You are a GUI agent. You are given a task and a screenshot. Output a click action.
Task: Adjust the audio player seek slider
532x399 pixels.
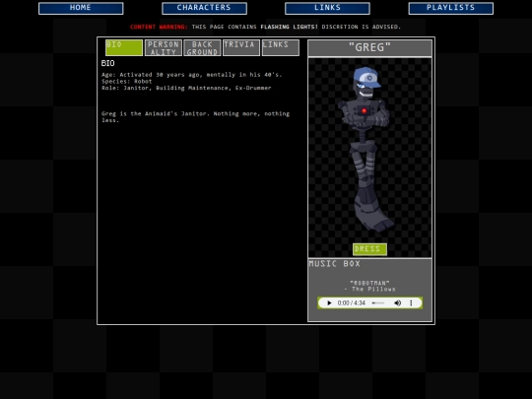[378, 303]
